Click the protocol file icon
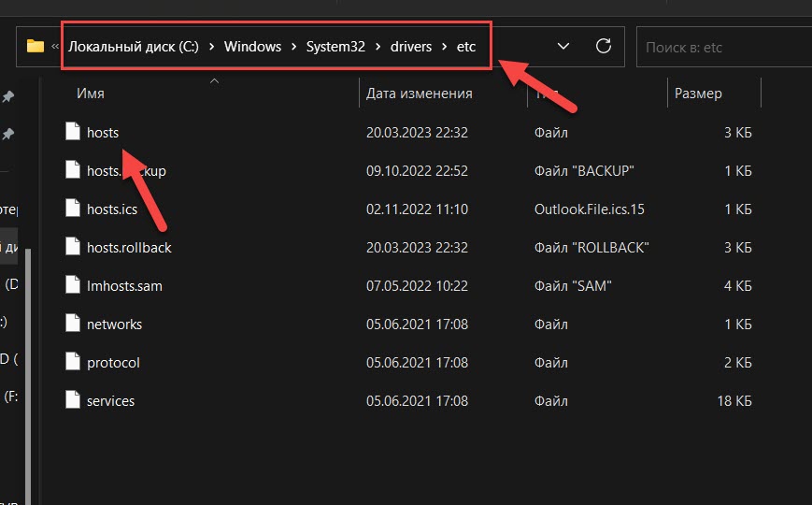812x505 pixels. click(x=73, y=361)
